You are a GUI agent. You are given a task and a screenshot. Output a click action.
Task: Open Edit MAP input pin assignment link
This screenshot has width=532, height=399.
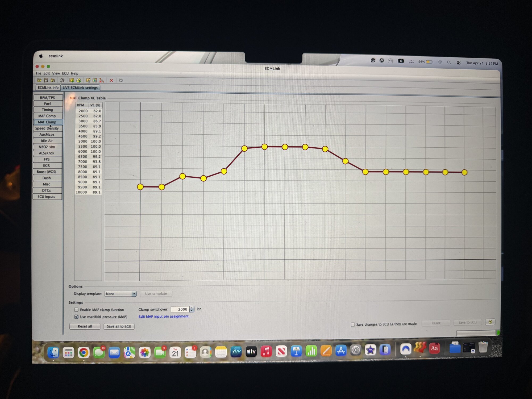tap(165, 316)
